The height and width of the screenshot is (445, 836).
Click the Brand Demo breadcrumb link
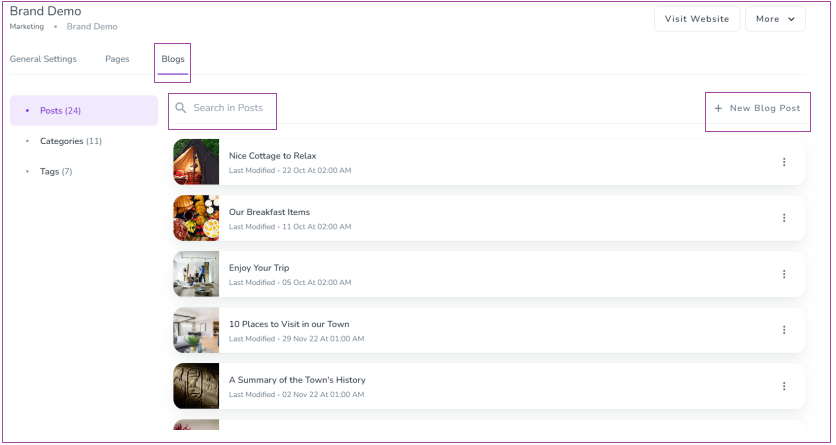92,27
